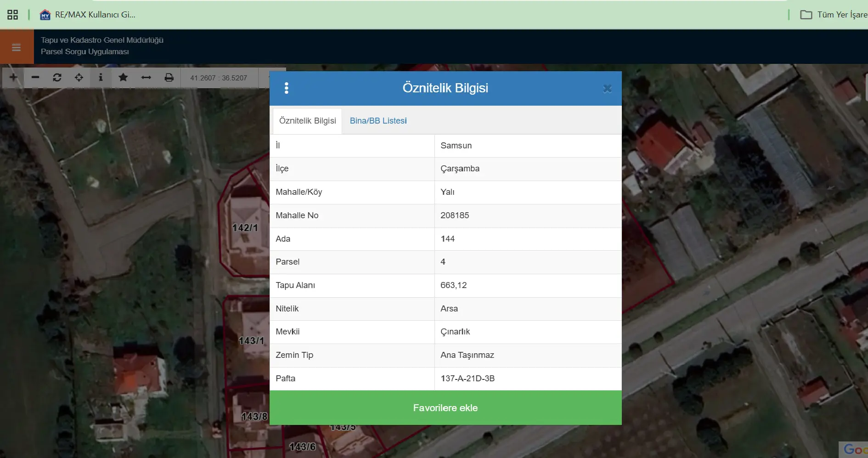
Task: Click parcel label 143/1 on map
Action: (x=251, y=341)
